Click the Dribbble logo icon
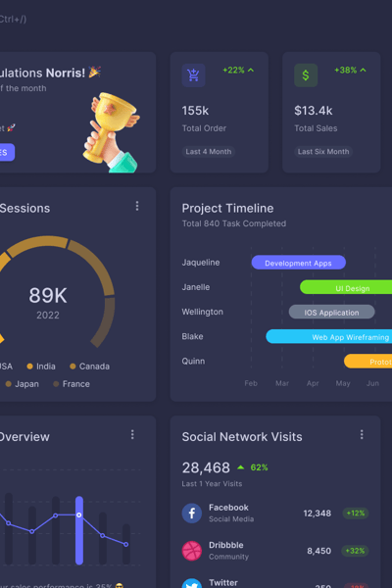This screenshot has height=588, width=392. [x=192, y=551]
